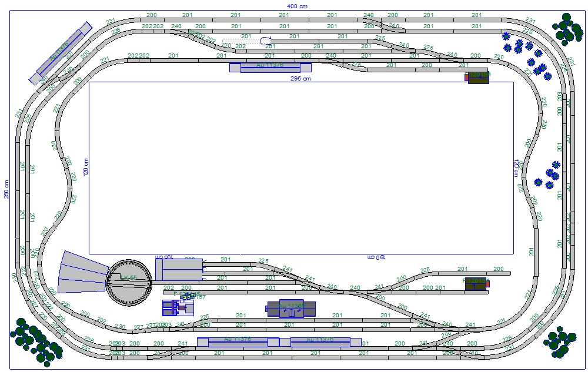Click the upside-down '105 cm' label
Image resolution: width=588 pixels, height=372 pixels.
click(164, 257)
